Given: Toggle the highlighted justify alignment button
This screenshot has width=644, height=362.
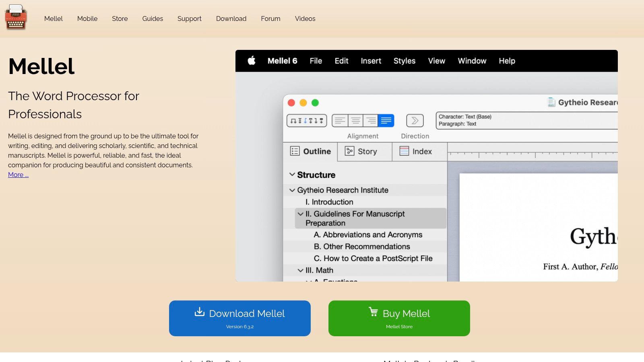Looking at the screenshot, I should pos(386,121).
